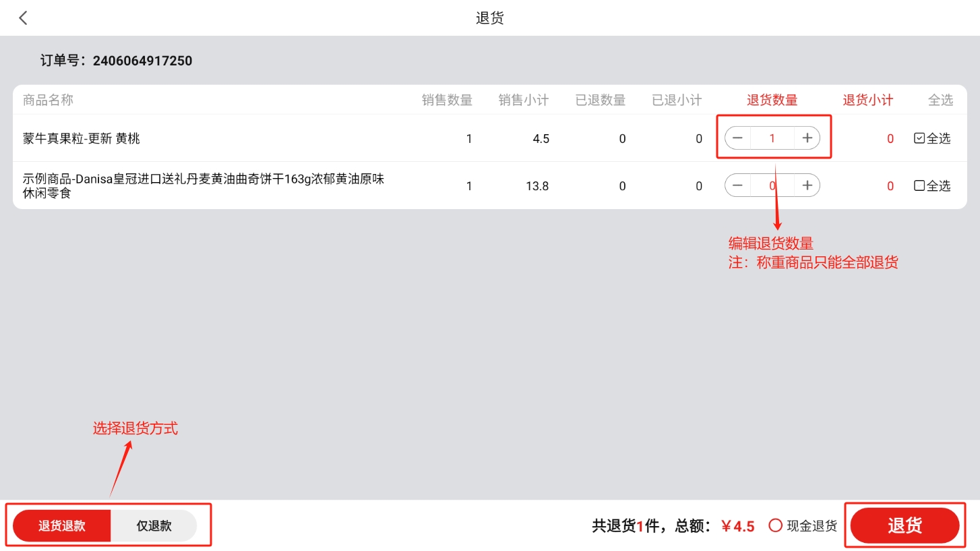Click the red 退货 submit button
The width and height of the screenshot is (980, 551).
(x=905, y=526)
